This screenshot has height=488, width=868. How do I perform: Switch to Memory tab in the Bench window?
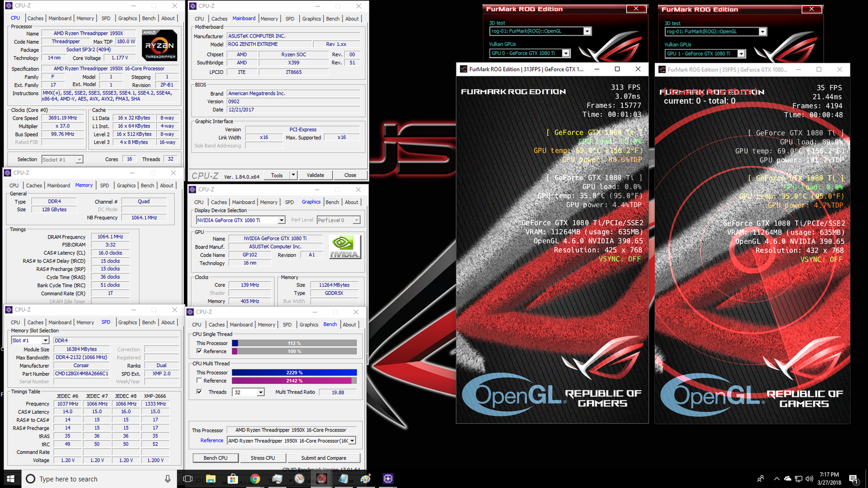266,324
